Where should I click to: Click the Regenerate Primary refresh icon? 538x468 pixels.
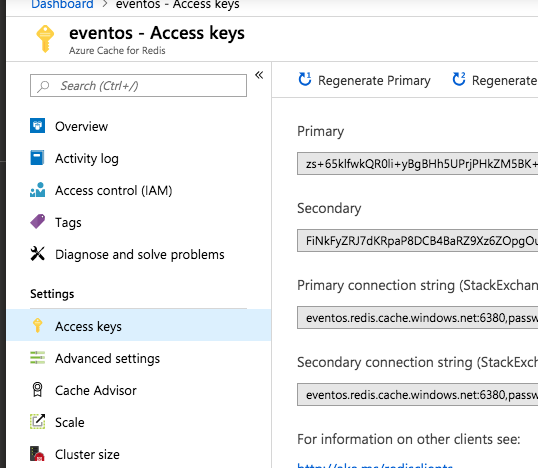point(305,79)
